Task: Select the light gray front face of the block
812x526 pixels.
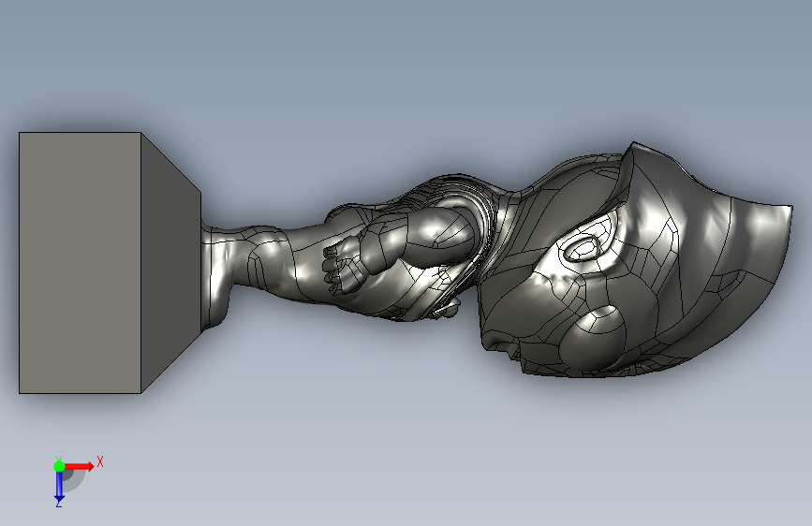Action: click(x=80, y=262)
